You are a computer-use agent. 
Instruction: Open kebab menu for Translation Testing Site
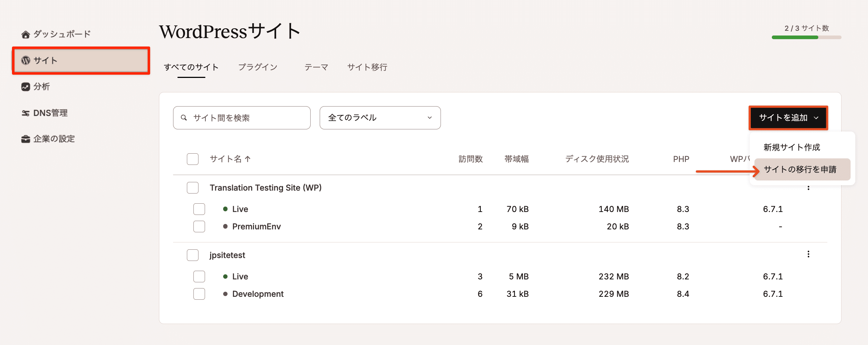pyautogui.click(x=808, y=187)
